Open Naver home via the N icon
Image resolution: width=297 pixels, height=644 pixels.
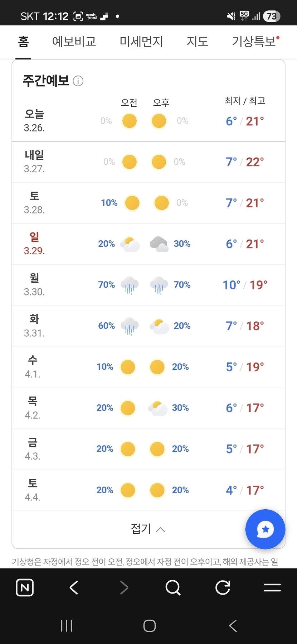(x=25, y=588)
